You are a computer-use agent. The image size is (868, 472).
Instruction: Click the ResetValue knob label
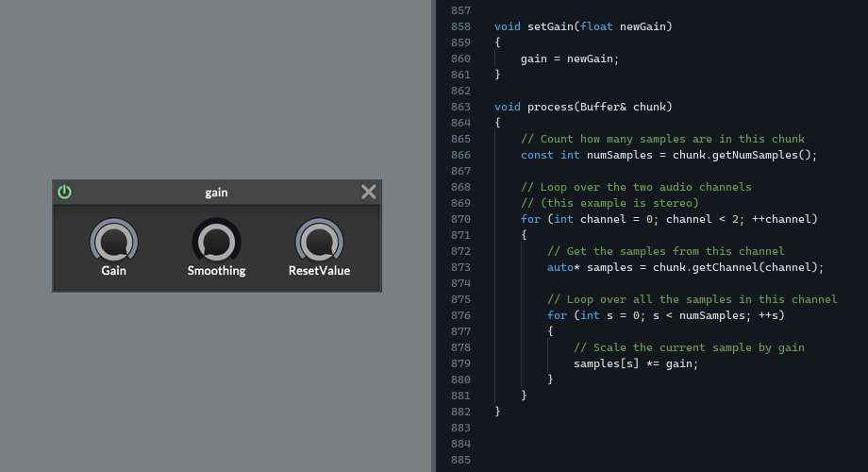coord(320,270)
